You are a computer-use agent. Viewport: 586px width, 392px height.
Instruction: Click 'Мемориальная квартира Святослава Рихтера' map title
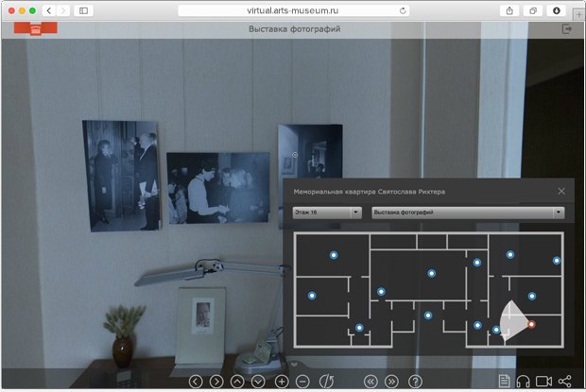click(370, 192)
